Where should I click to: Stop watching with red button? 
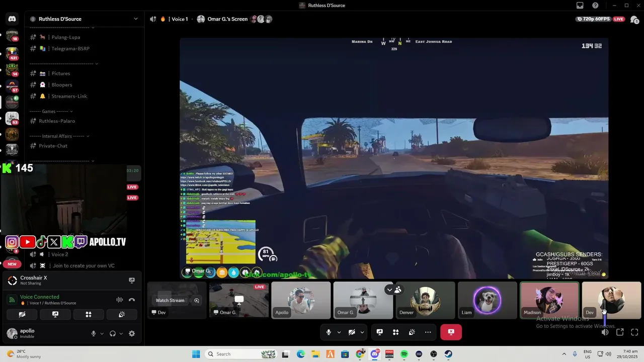pos(451,332)
